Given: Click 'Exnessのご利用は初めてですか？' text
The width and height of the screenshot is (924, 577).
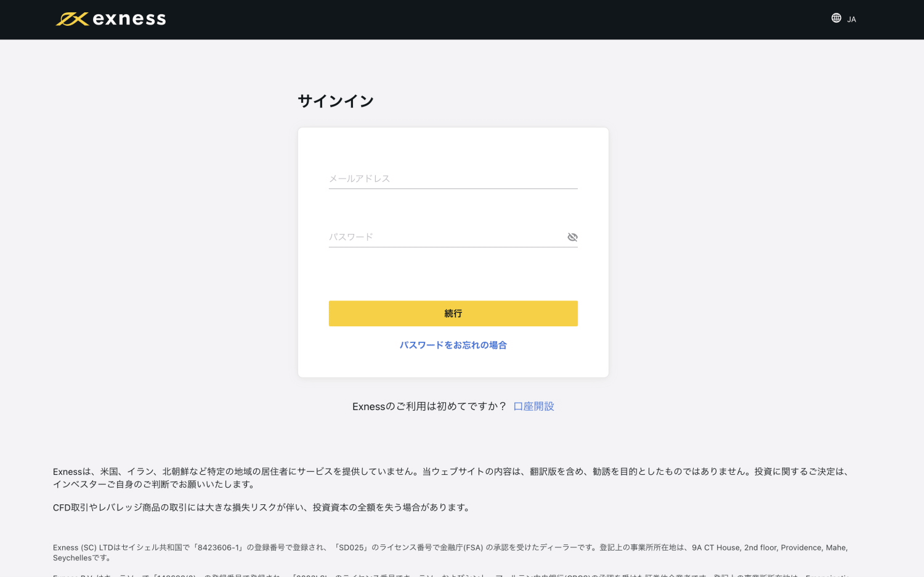Looking at the screenshot, I should point(429,406).
